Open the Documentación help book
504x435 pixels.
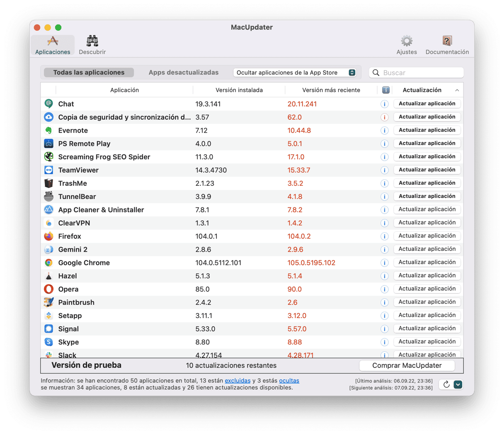447,45
